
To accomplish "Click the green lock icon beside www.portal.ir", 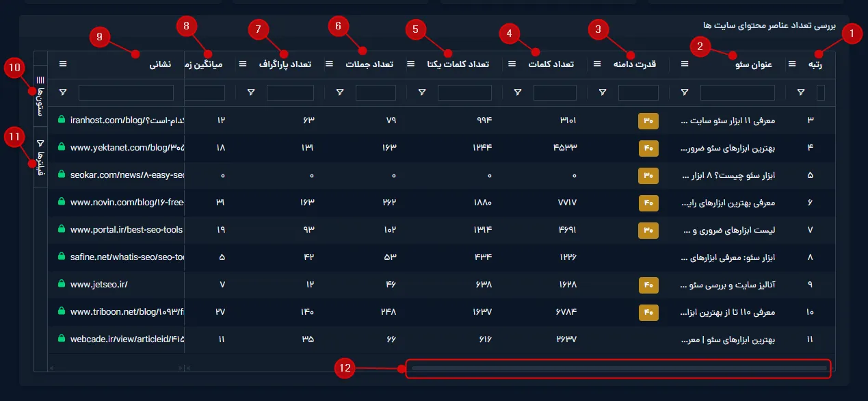I will (x=62, y=229).
